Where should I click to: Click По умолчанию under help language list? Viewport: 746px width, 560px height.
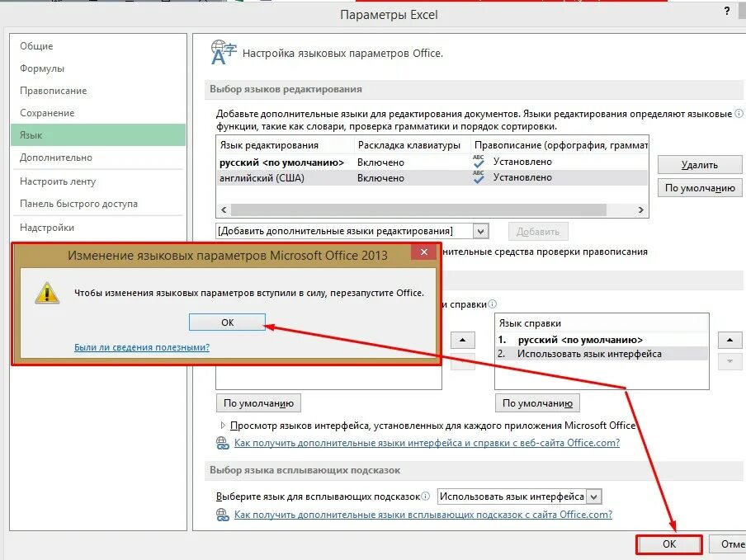537,403
